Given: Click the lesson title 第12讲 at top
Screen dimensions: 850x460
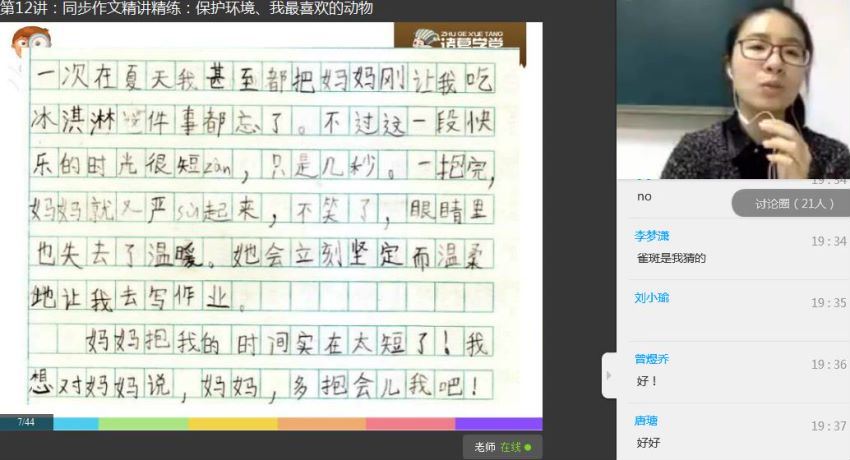Looking at the screenshot, I should (x=186, y=8).
